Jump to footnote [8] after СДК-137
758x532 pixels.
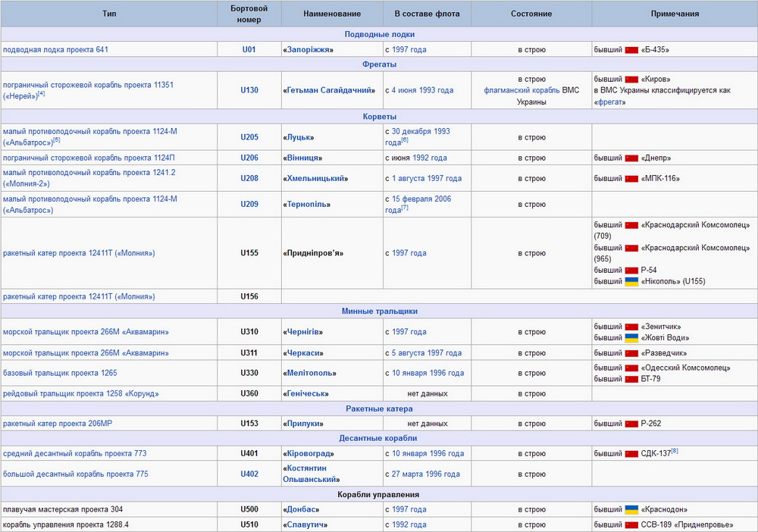point(675,451)
